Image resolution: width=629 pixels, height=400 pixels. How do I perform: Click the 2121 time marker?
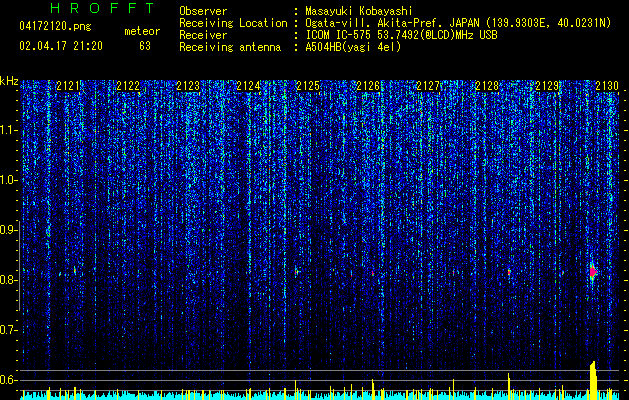(x=68, y=86)
